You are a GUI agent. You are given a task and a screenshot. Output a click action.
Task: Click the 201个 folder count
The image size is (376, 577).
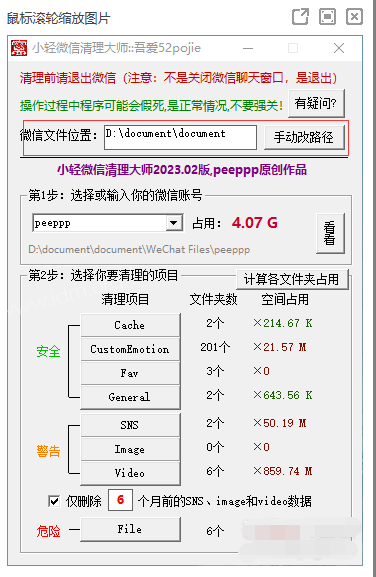pos(215,347)
